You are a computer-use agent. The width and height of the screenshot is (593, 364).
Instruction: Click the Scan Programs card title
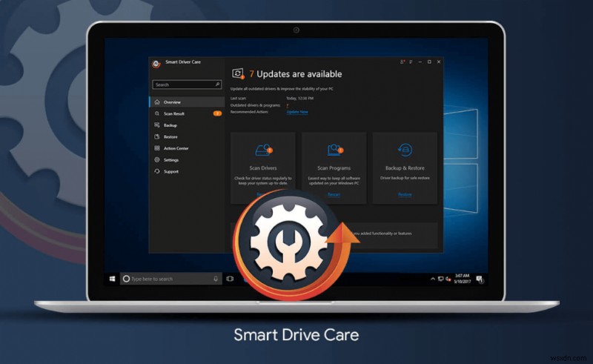point(334,168)
